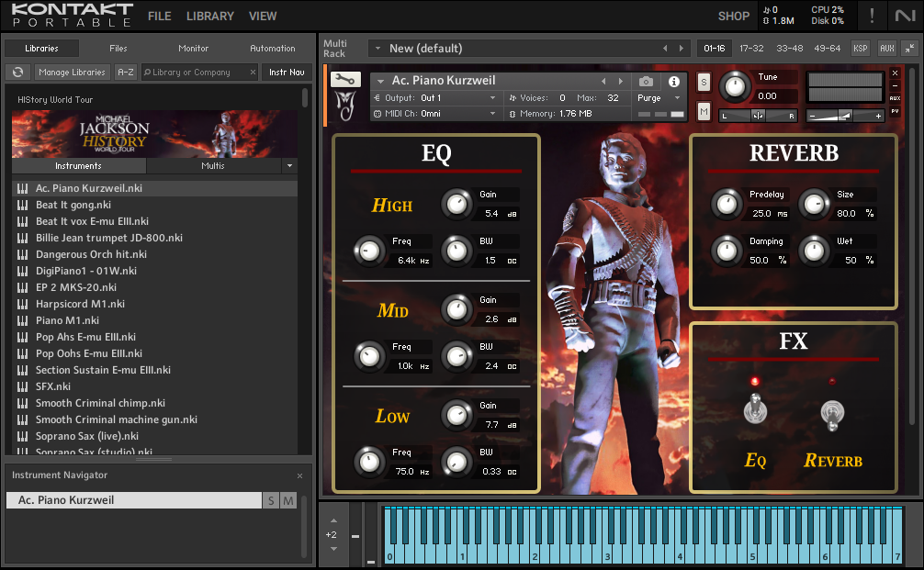924x570 pixels.
Task: Flip the EQ toggle switch in FX
Action: [x=755, y=408]
